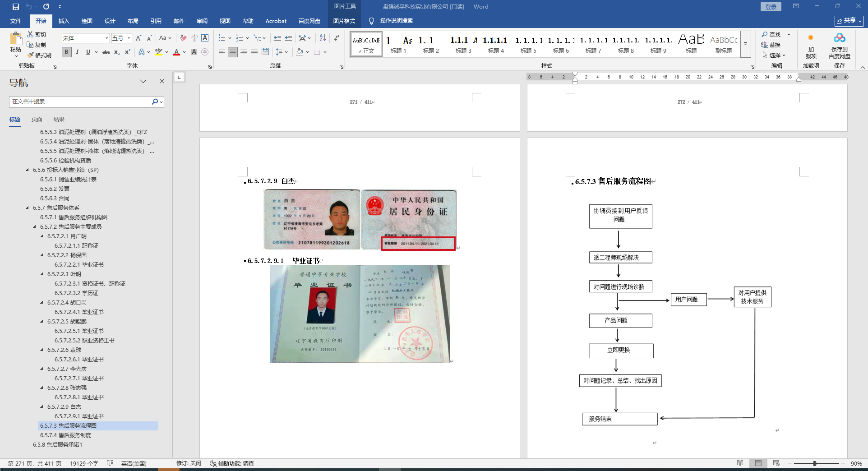Toggle Bold formatting
Image resolution: width=868 pixels, height=471 pixels.
[x=66, y=52]
